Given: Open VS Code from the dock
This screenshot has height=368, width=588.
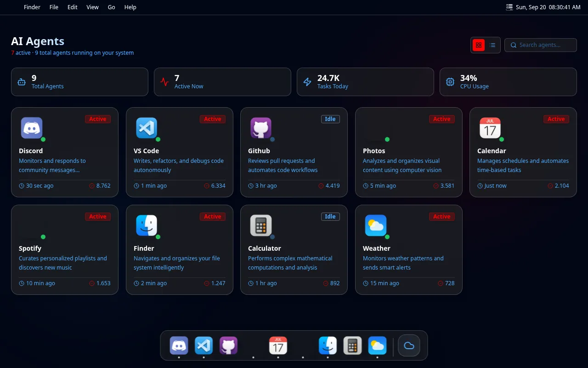Looking at the screenshot, I should click(x=204, y=345).
